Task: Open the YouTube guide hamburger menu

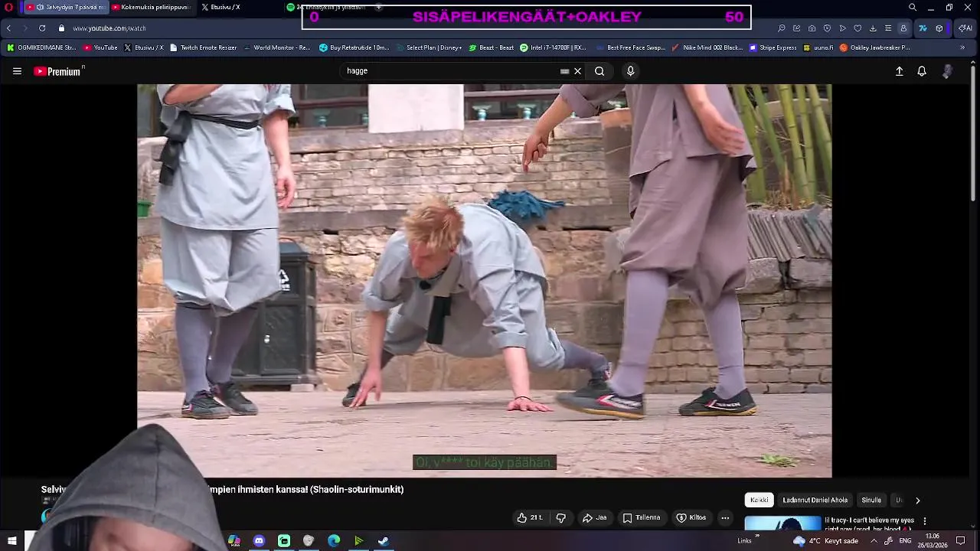Action: (17, 71)
